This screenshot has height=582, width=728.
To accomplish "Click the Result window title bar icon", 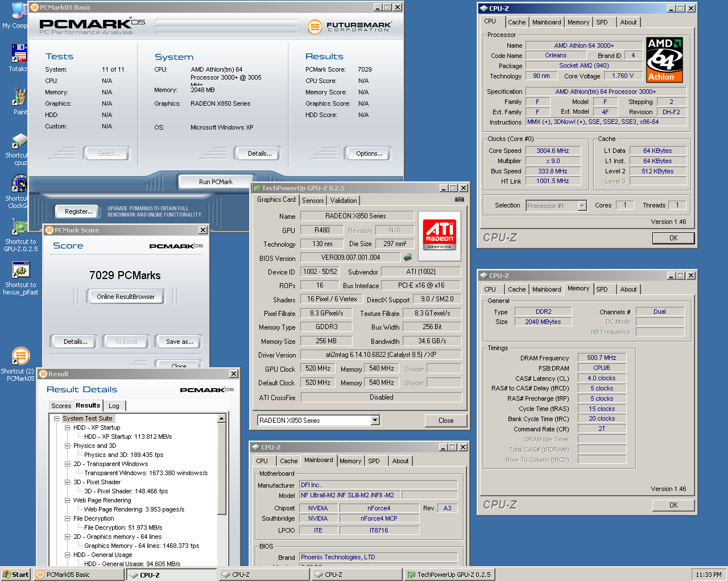I will pos(43,374).
